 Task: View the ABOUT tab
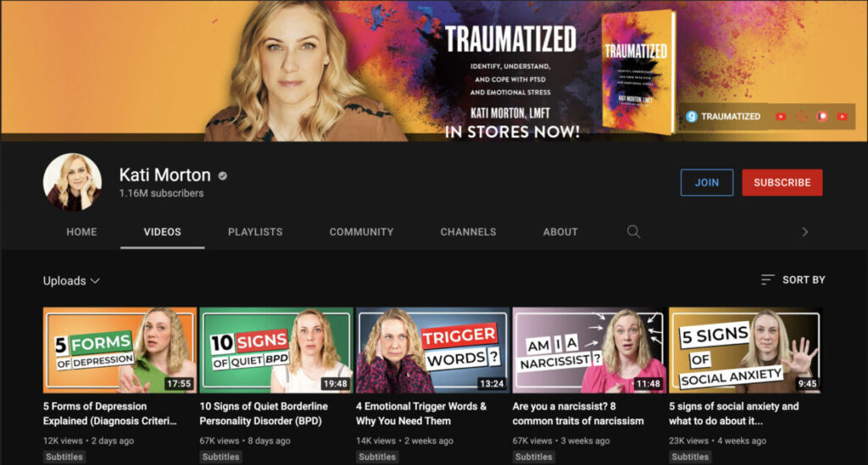tap(560, 232)
